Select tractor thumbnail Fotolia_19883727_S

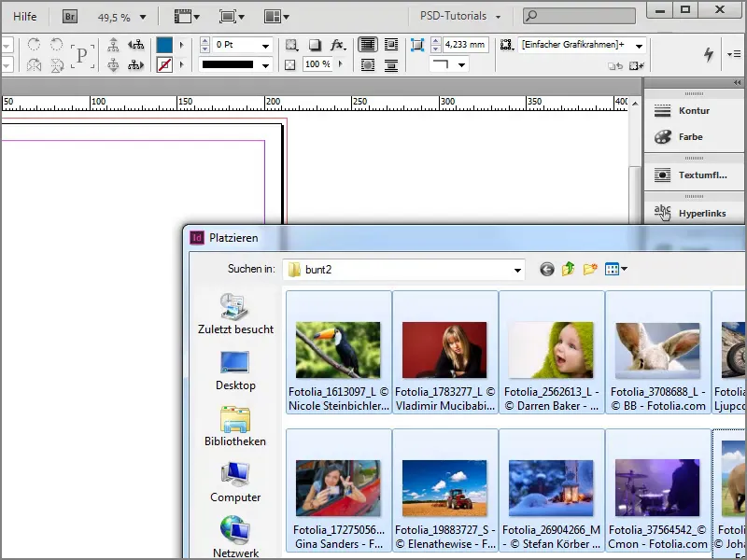coord(445,490)
